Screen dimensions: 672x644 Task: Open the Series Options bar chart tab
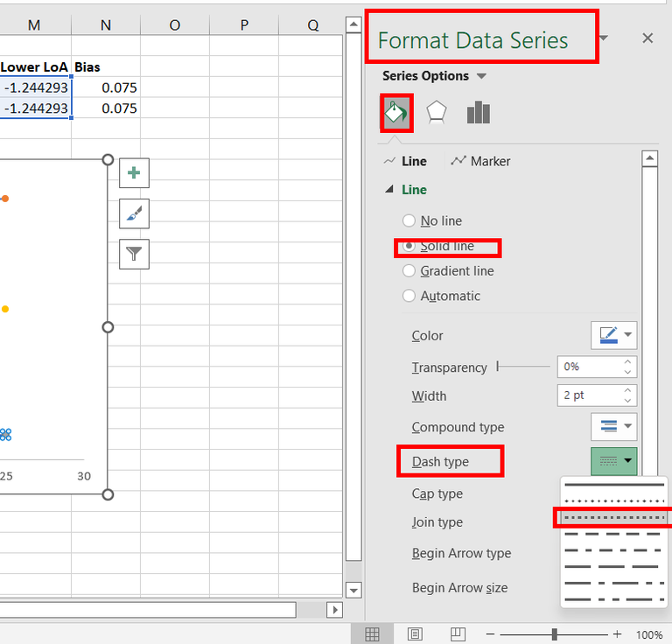coord(478,113)
